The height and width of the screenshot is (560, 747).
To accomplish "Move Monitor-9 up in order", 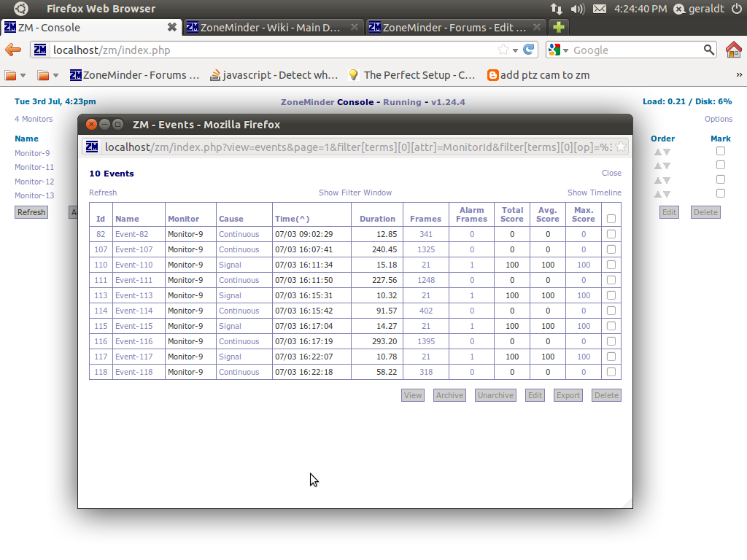I will tap(657, 152).
